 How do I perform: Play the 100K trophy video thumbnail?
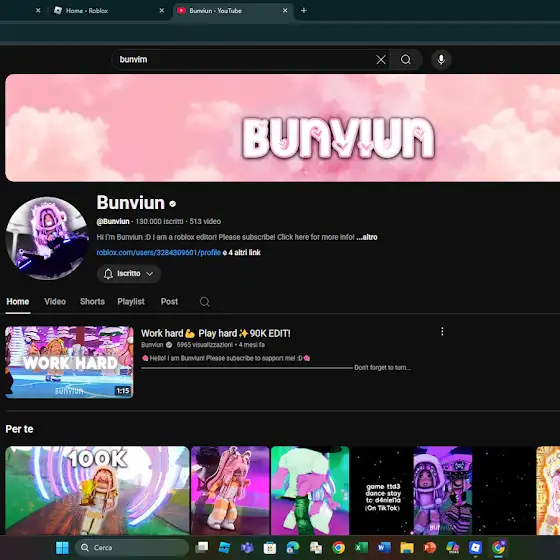coord(97,490)
